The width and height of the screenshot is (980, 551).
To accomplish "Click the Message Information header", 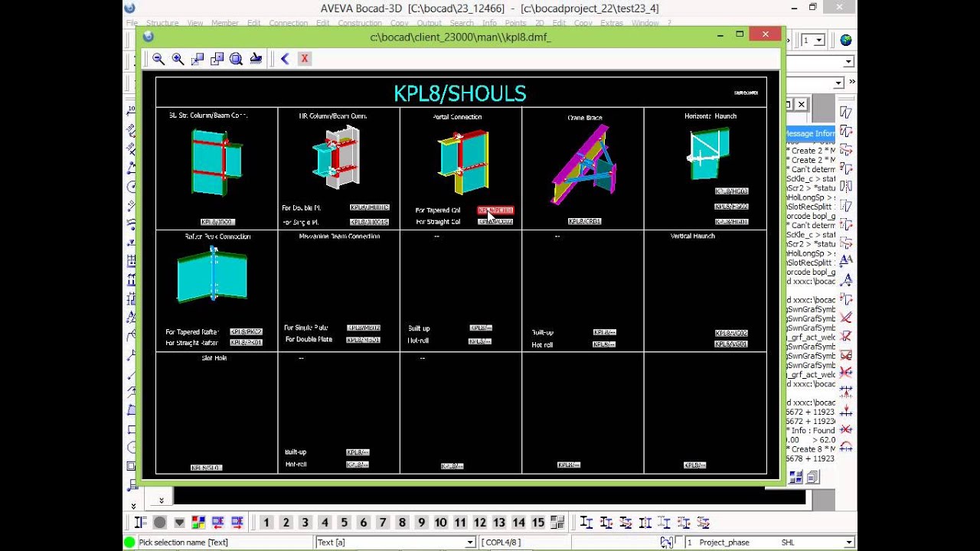I will [809, 133].
